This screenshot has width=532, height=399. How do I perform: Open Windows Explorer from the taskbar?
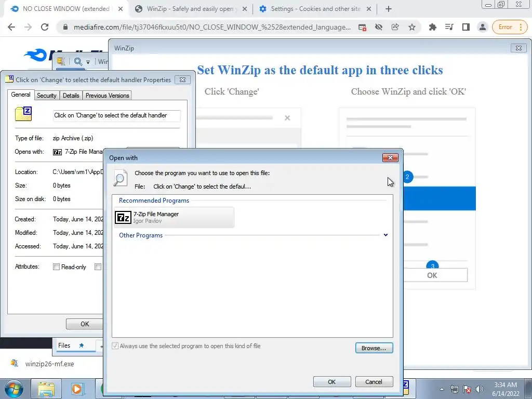click(x=46, y=389)
